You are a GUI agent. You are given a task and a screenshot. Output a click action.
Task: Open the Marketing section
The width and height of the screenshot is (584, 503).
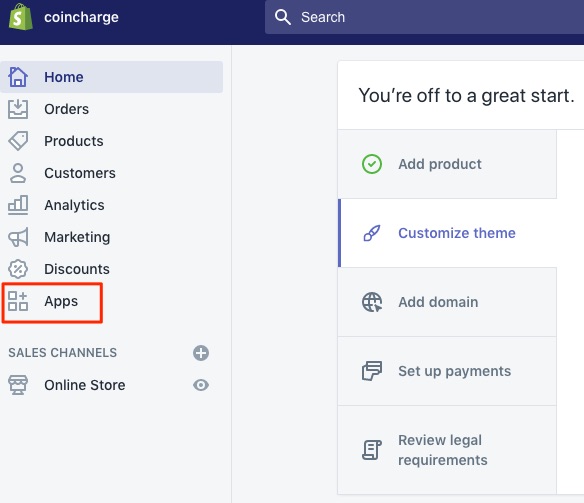click(x=77, y=237)
